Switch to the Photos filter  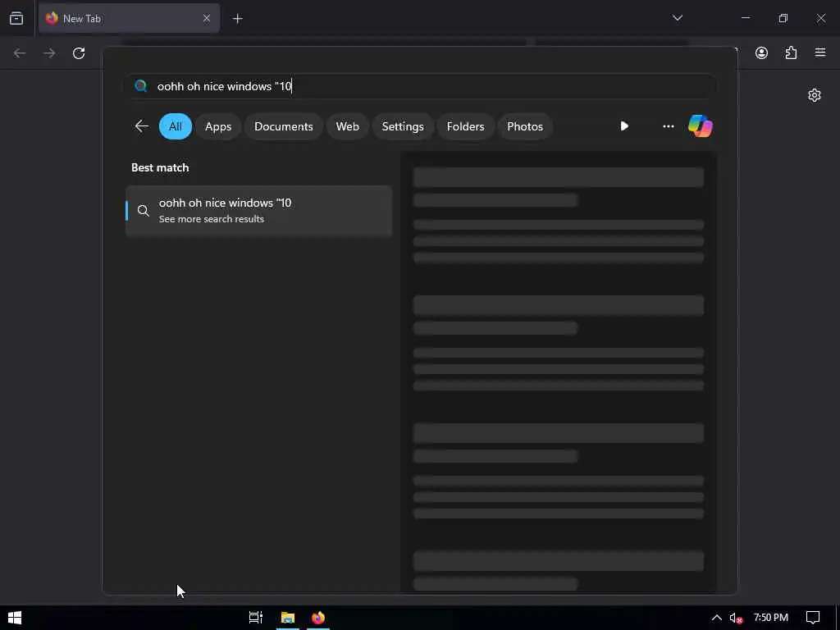click(x=525, y=126)
